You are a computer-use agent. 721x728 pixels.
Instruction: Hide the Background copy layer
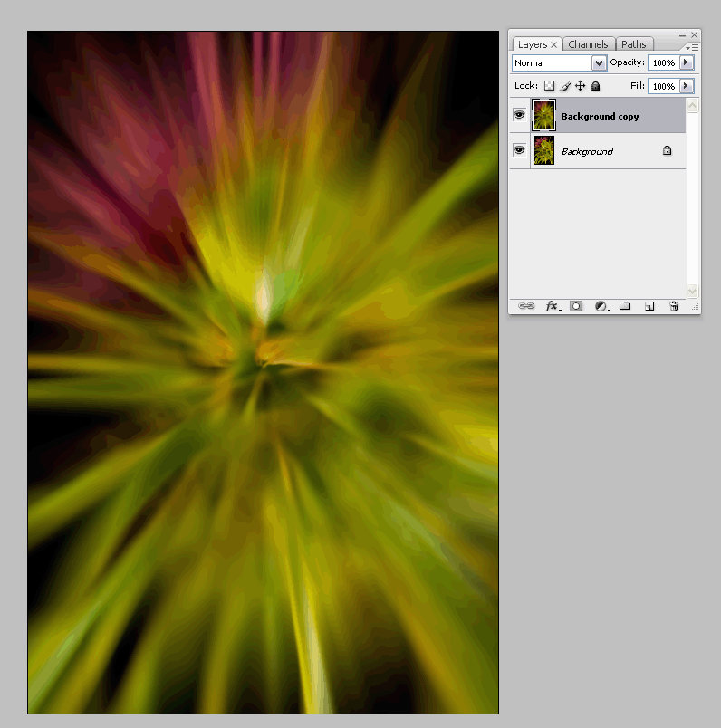point(519,116)
